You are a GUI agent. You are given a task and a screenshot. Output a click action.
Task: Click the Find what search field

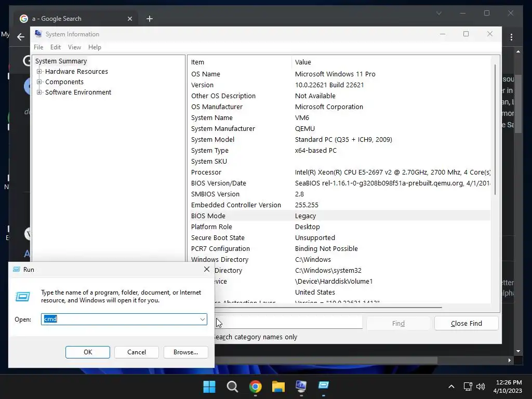point(289,323)
